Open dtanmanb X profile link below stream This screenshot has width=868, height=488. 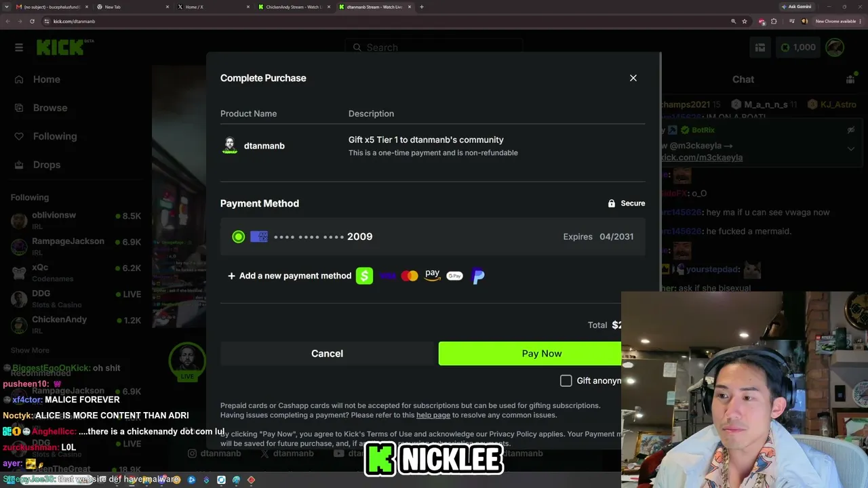click(287, 453)
